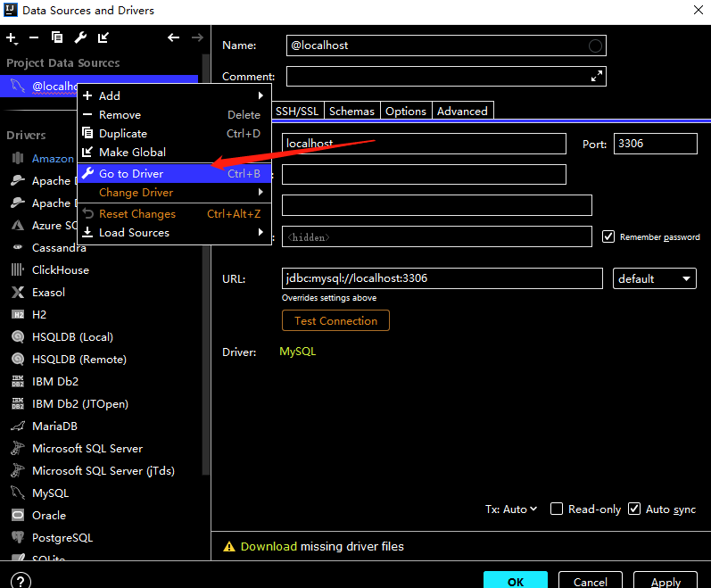Click the forward arrow navigation icon
This screenshot has height=588, width=711.
coord(197,37)
